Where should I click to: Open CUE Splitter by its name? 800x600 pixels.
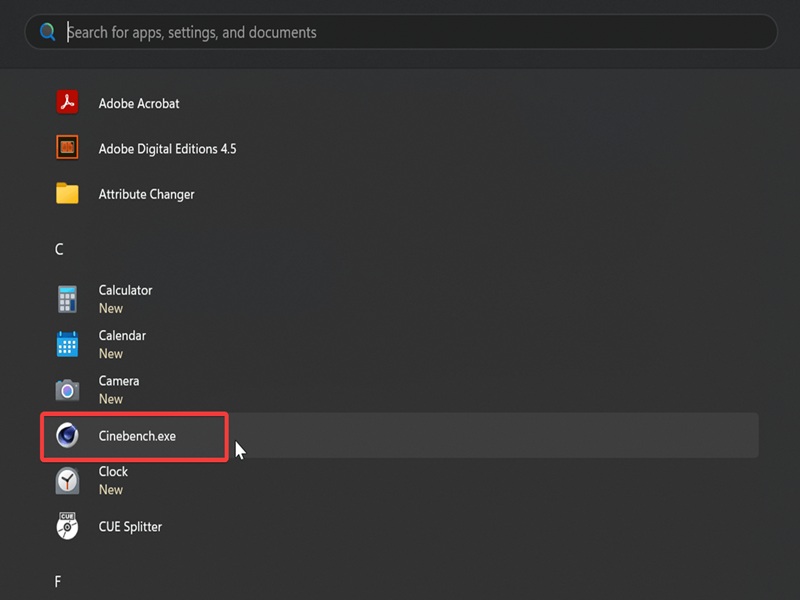[x=130, y=527]
